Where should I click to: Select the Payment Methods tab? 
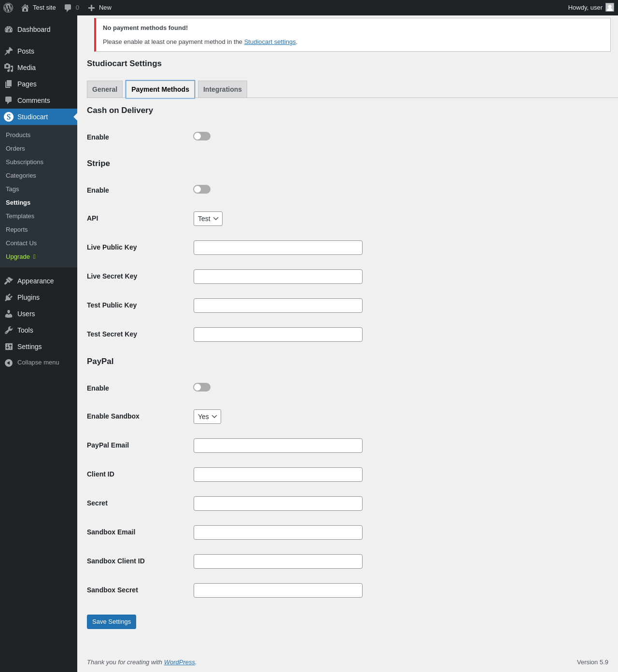tap(160, 89)
